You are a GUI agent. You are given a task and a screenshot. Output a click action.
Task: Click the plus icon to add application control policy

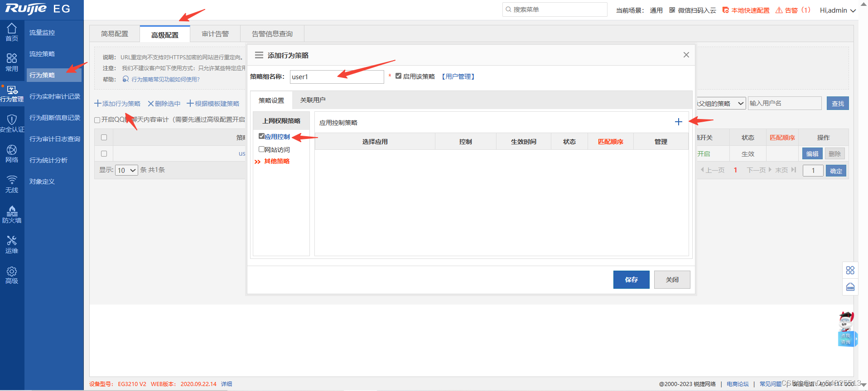point(678,122)
